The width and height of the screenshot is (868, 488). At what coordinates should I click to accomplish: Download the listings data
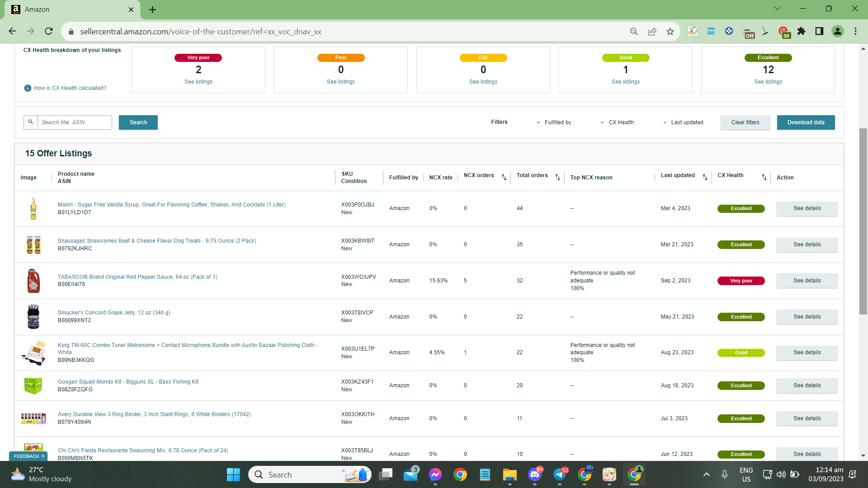click(806, 122)
